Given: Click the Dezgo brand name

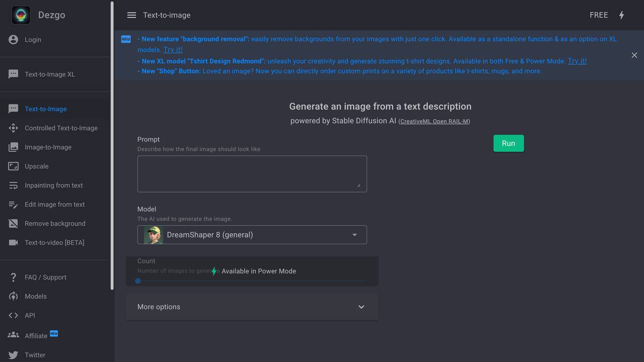Looking at the screenshot, I should click(52, 15).
